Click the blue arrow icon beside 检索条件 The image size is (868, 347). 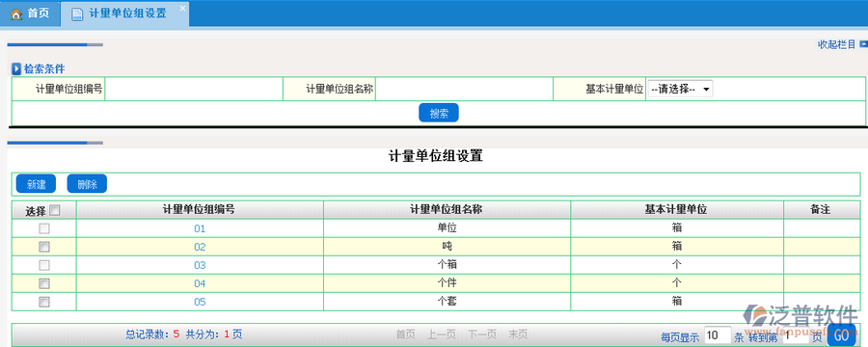[x=16, y=69]
